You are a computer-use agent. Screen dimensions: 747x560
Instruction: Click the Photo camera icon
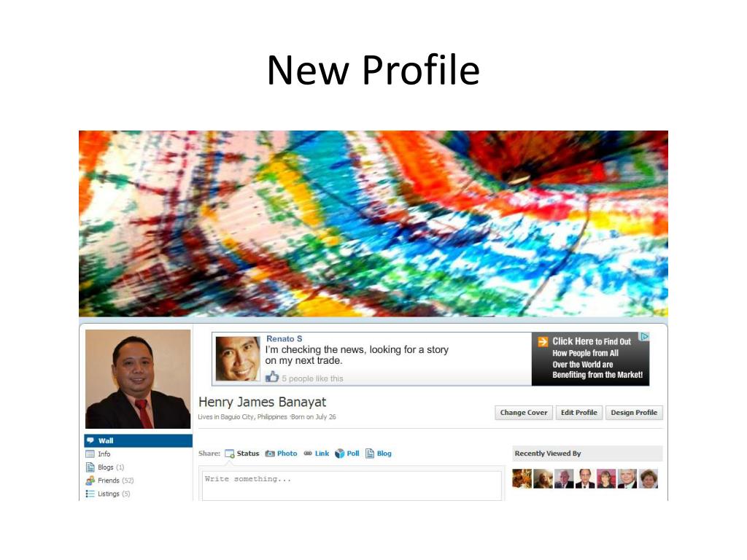pos(270,454)
